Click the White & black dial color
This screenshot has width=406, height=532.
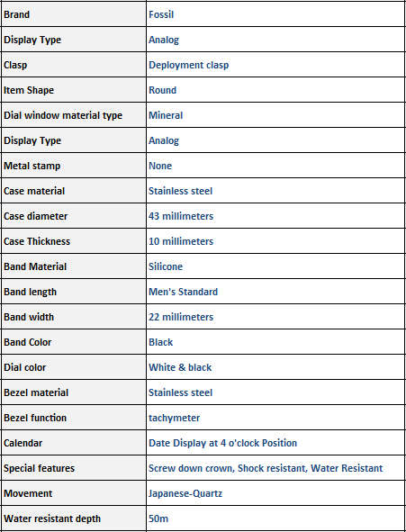180,367
